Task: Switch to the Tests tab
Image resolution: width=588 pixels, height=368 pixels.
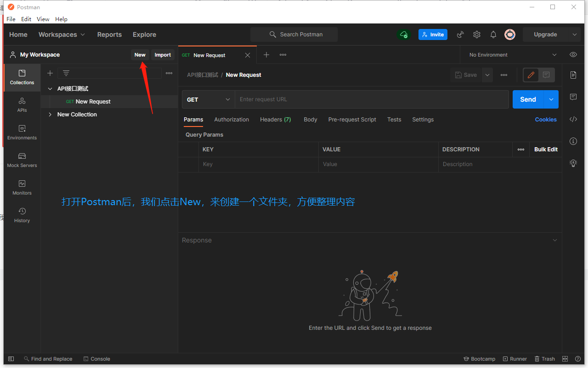Action: (x=394, y=120)
